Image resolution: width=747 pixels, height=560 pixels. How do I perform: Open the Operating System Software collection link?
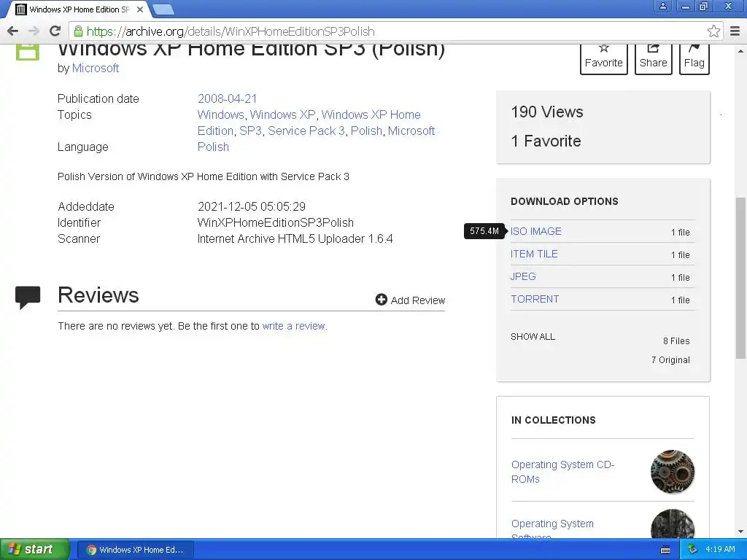[552, 530]
